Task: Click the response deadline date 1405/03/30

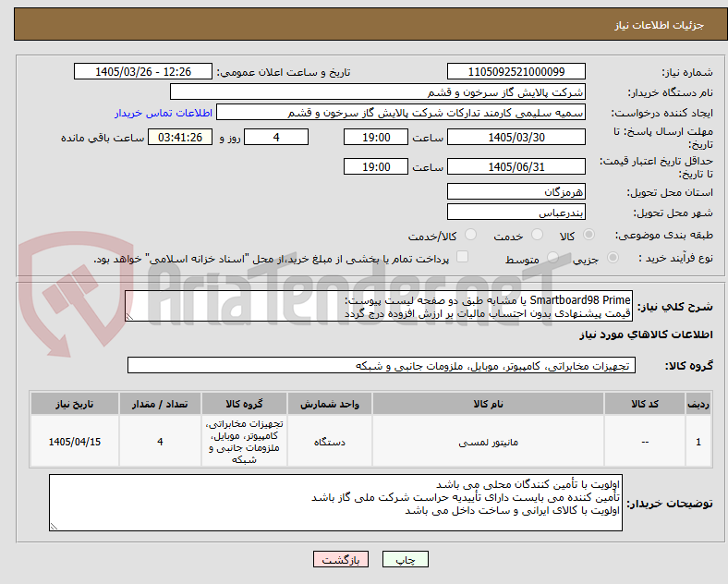Action: tap(516, 137)
